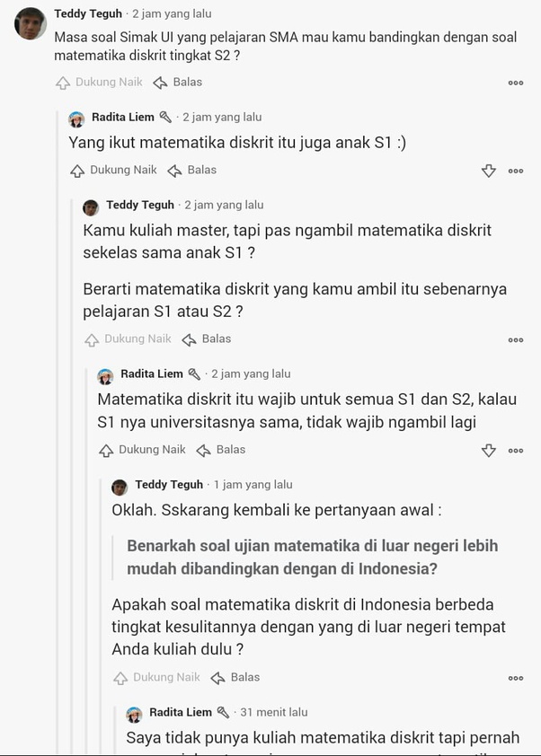The width and height of the screenshot is (541, 756).
Task: Click the upvote arrow on the 'Oklah' comment
Action: coord(121,677)
